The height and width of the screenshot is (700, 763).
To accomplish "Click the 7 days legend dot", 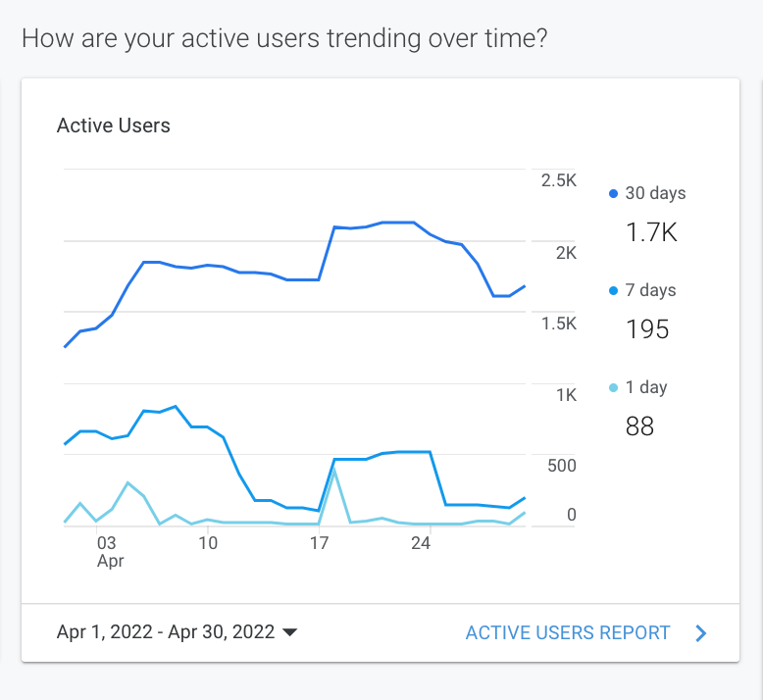I will point(614,291).
